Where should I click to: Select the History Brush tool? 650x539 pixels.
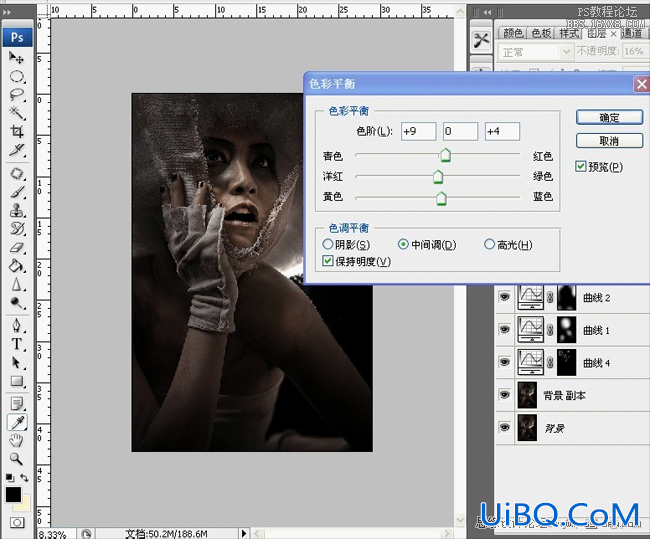tap(17, 229)
